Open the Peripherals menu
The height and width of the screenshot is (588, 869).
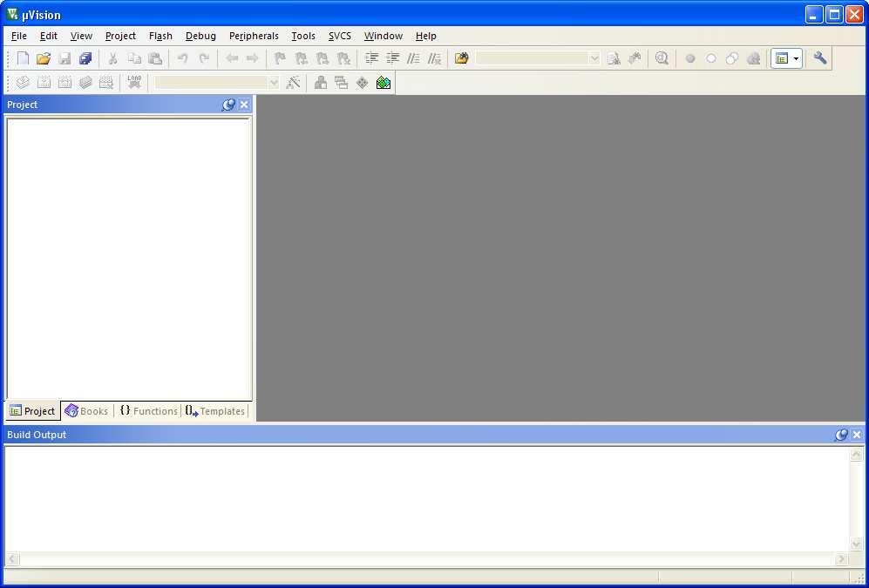254,36
